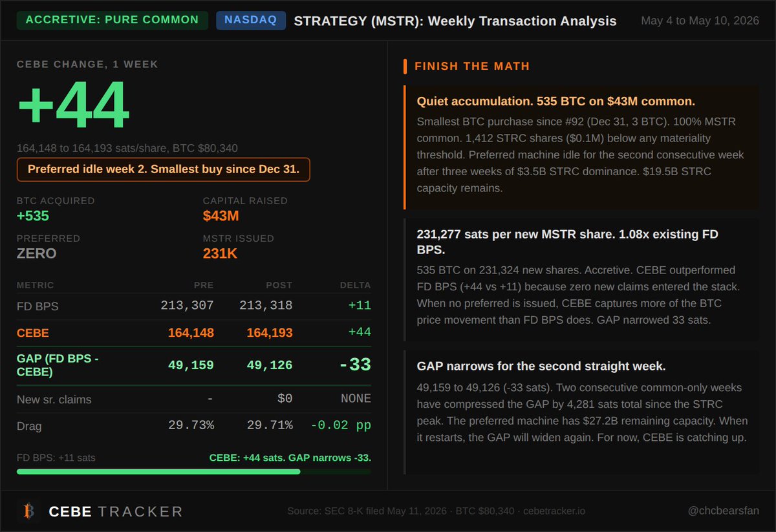Click the FINISH THE MATH heading
This screenshot has width=776, height=532.
[472, 66]
